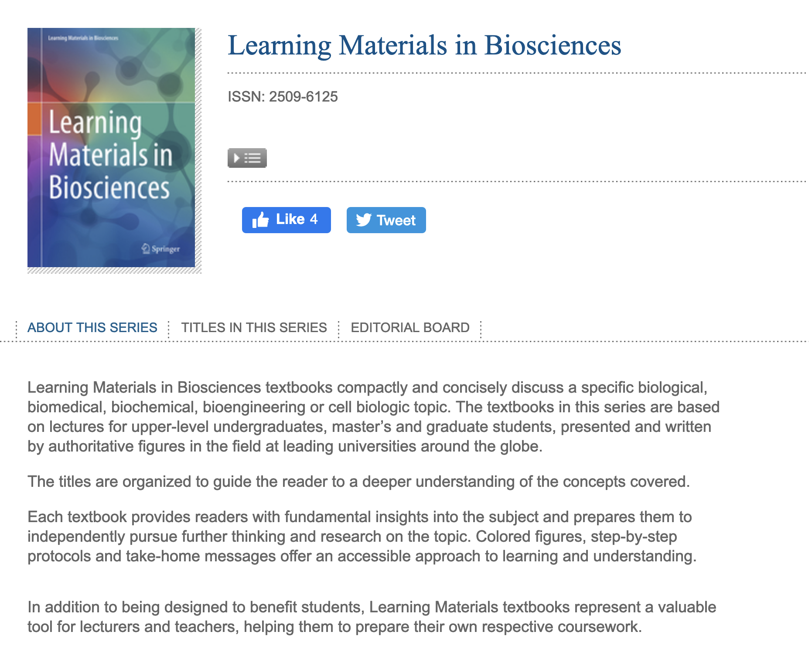The height and width of the screenshot is (652, 812).
Task: Click the Tweet text label
Action: [396, 220]
